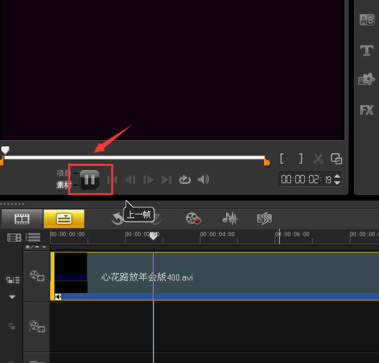This screenshot has width=379, height=363.
Task: Switch to timeline view
Action: (x=64, y=219)
